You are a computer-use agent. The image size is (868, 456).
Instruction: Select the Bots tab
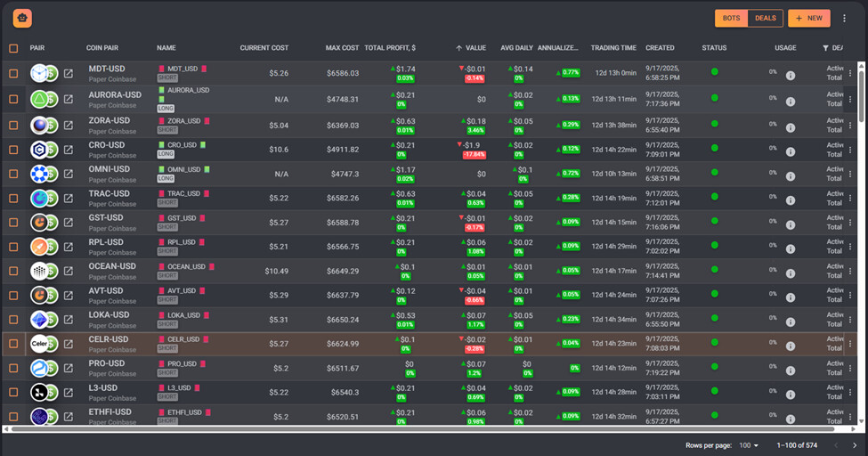pos(731,18)
